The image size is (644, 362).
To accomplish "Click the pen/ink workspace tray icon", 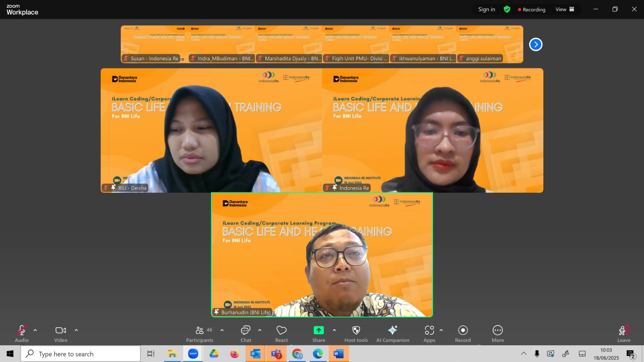I will [x=566, y=354].
